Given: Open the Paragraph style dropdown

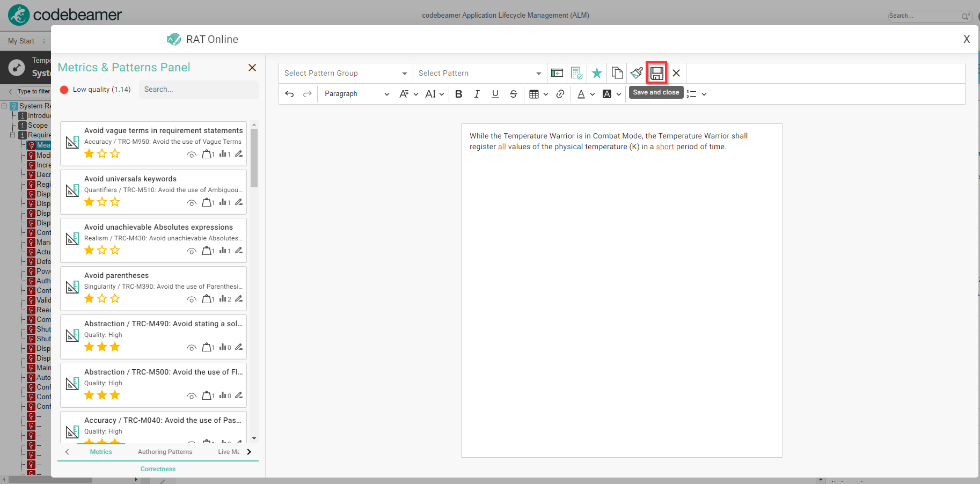Looking at the screenshot, I should point(356,94).
